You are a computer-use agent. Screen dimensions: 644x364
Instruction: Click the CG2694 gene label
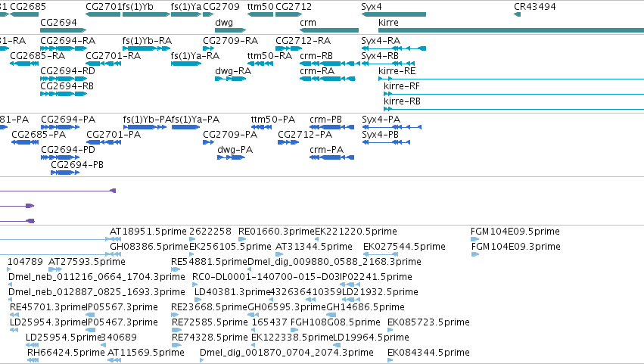(x=58, y=22)
